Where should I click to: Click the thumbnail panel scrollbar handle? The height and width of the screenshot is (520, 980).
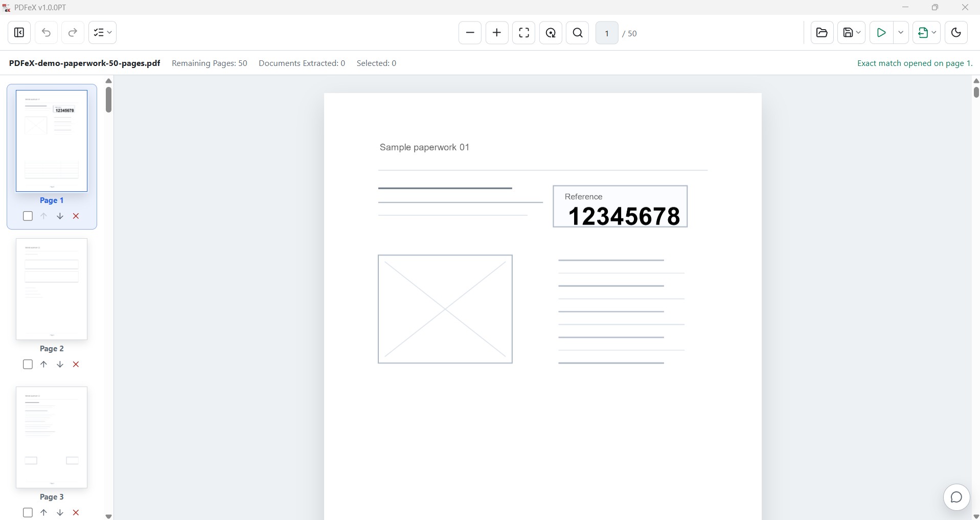tap(108, 100)
